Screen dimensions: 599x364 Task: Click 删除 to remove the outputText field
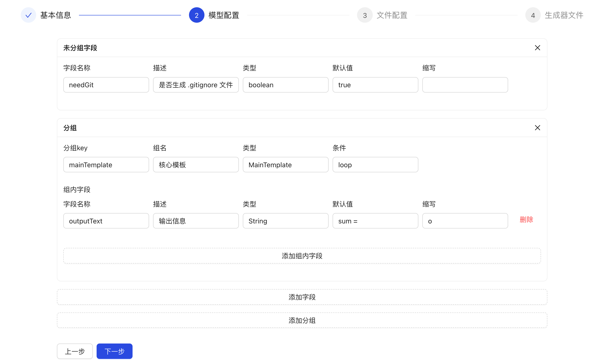point(526,219)
